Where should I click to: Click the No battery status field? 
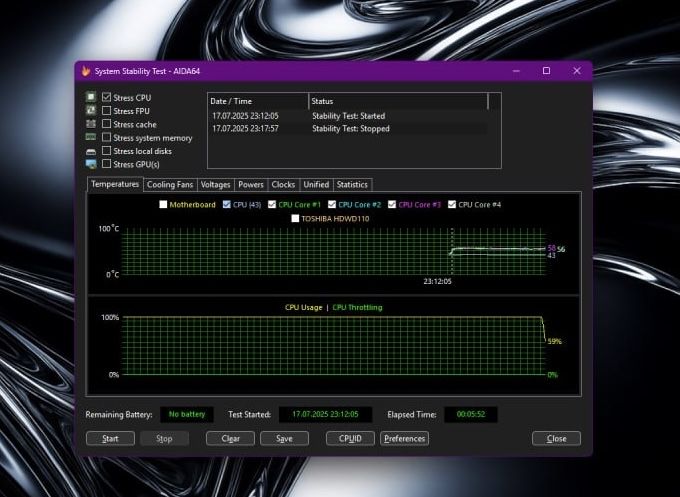pos(187,414)
